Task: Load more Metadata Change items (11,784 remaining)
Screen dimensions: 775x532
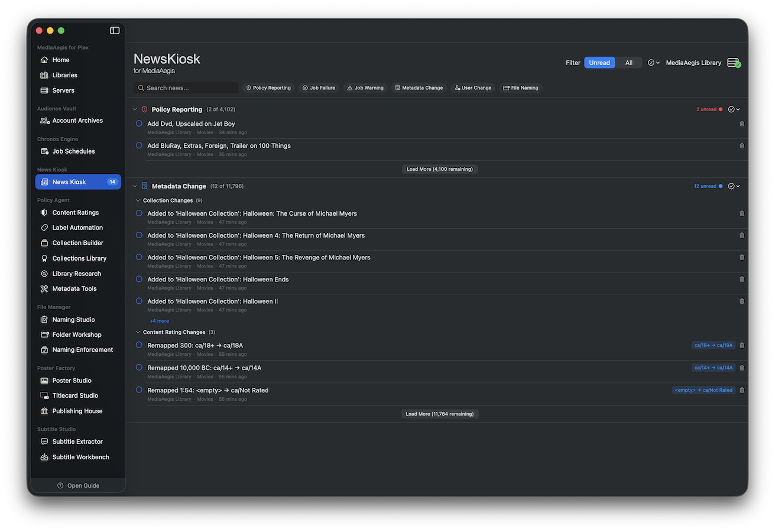Action: 439,414
